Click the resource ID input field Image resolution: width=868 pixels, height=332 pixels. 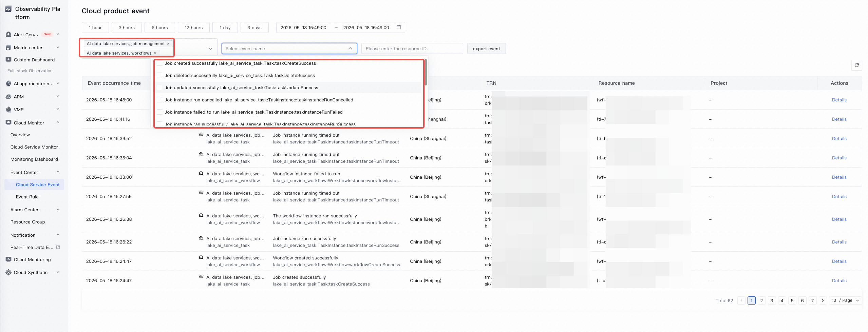point(412,48)
